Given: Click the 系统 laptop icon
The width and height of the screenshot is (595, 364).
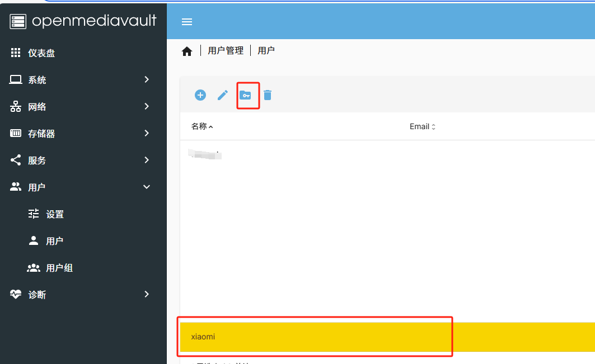Looking at the screenshot, I should tap(16, 79).
